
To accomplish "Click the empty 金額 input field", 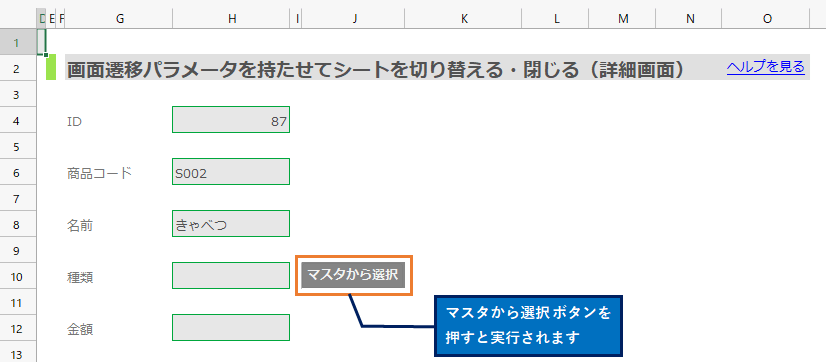I will point(231,327).
